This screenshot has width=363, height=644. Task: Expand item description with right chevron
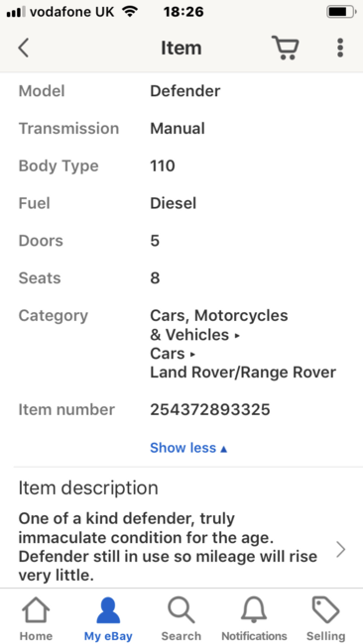tap(341, 549)
